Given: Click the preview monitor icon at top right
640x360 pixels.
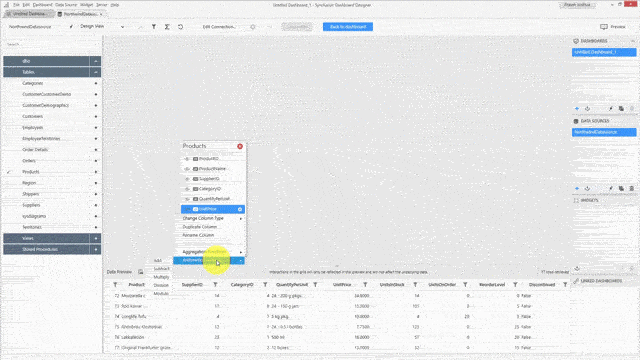Looking at the screenshot, I should tap(604, 27).
